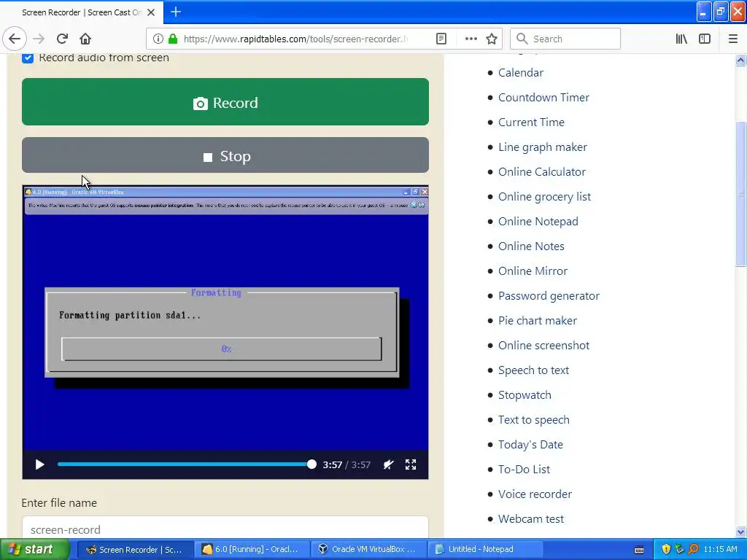Image resolution: width=747 pixels, height=560 pixels.
Task: Open the Speech to text link
Action: tap(533, 370)
